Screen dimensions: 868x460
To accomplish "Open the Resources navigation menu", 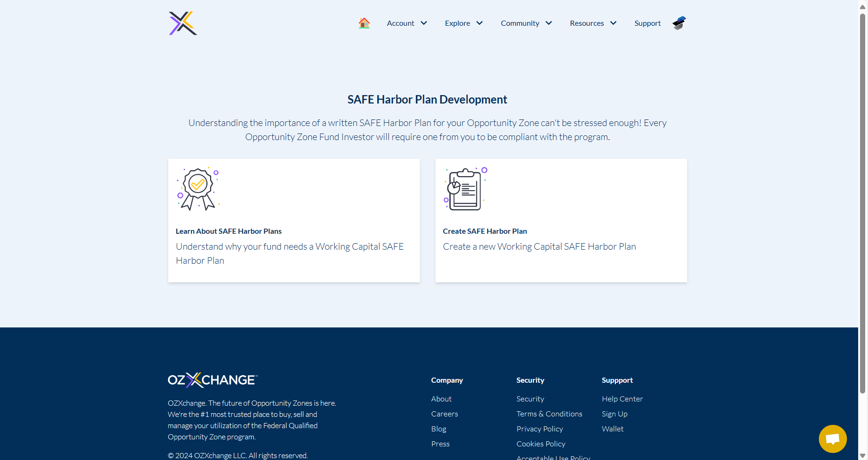I will (593, 23).
